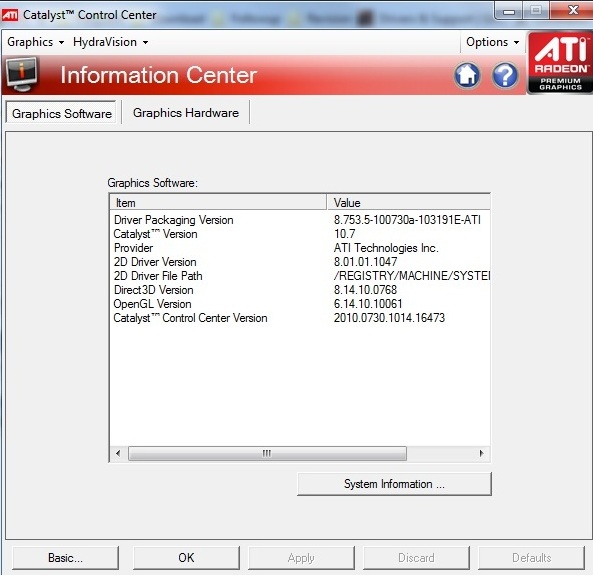Click the value 8.14.10.0768
Viewport: 593px width, 577px height.
pos(365,290)
